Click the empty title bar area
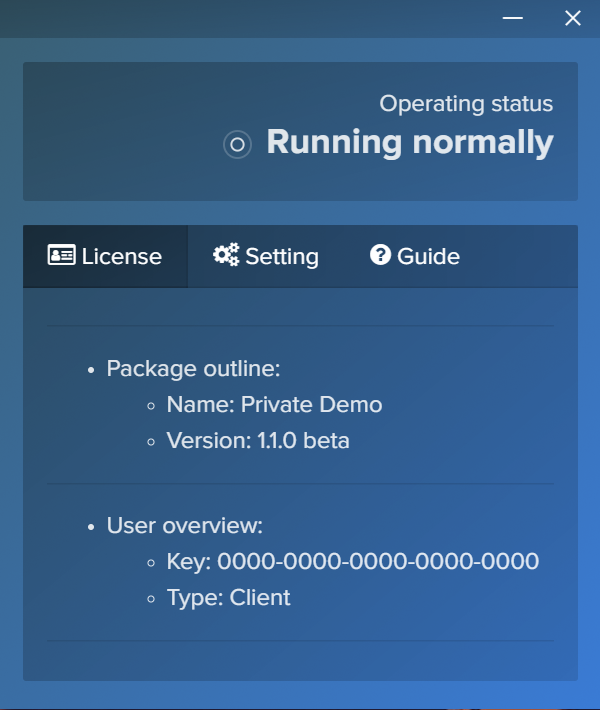600x710 pixels. [x=250, y=18]
